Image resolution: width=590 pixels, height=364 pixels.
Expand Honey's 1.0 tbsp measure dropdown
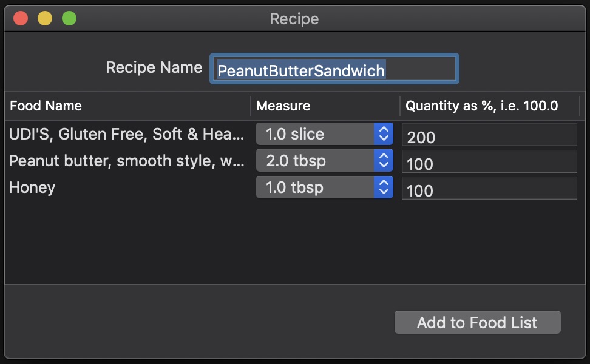coord(324,187)
